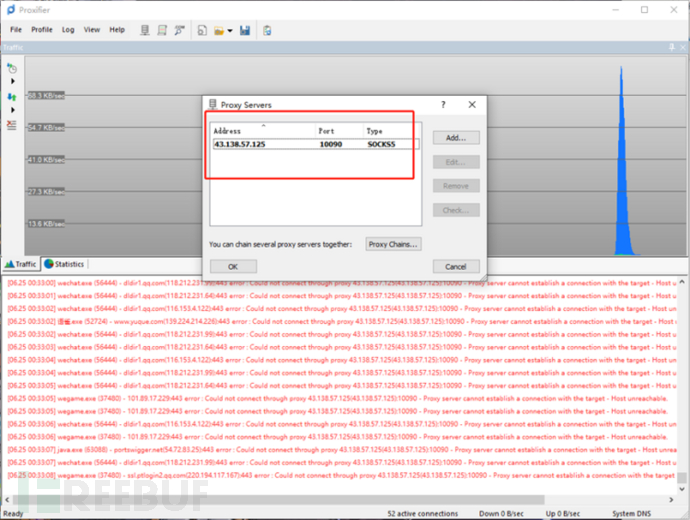Open the Log menu
Image resolution: width=690 pixels, height=520 pixels.
click(x=68, y=29)
